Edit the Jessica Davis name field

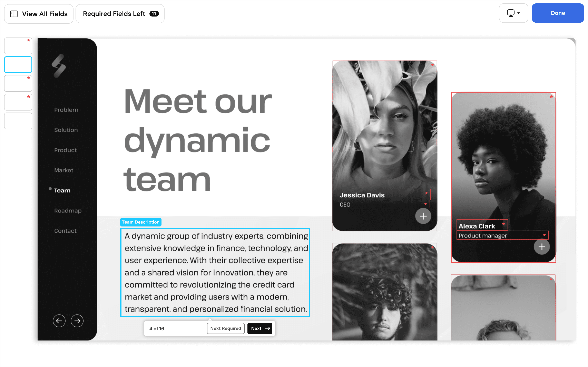click(x=384, y=195)
